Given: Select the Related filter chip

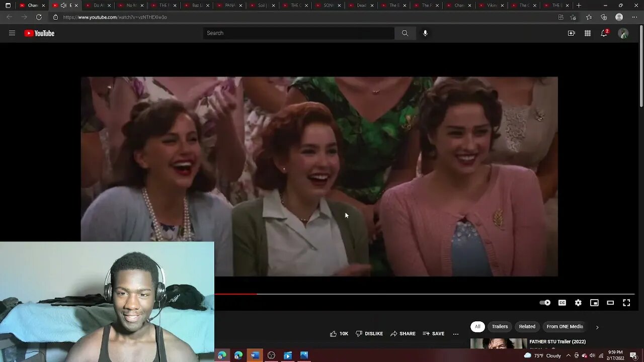Looking at the screenshot, I should [x=527, y=327].
